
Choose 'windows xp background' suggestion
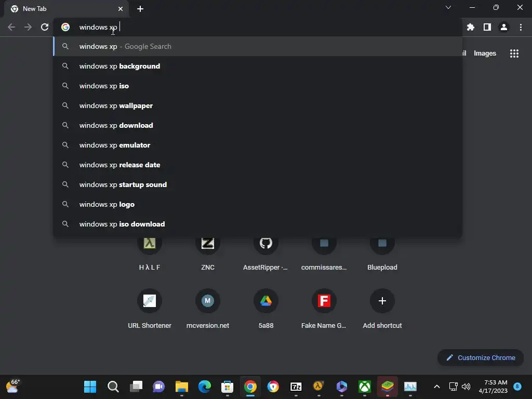pyautogui.click(x=258, y=66)
